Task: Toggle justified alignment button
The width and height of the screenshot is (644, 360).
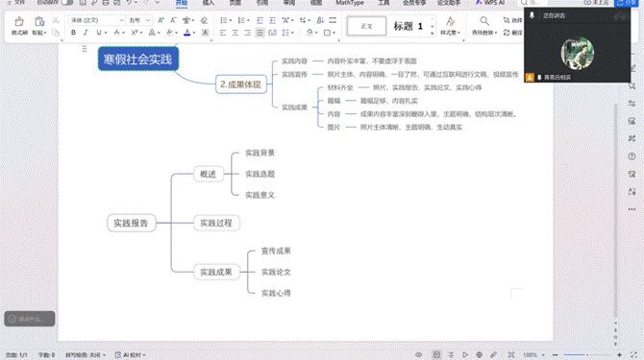Action: click(x=260, y=33)
